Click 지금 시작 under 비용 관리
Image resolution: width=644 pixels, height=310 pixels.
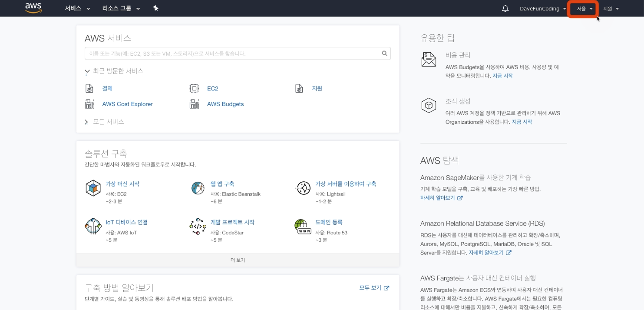point(502,76)
